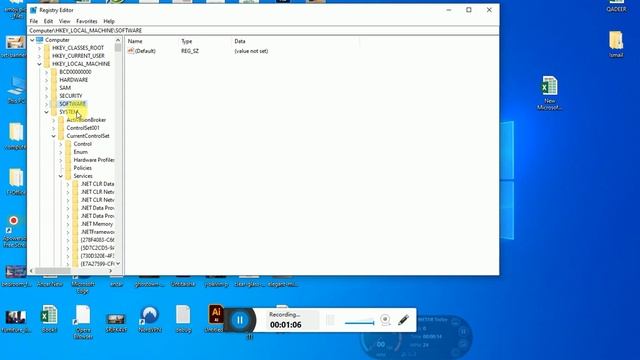The height and width of the screenshot is (360, 640).
Task: Open the Book1 Excel desktop file
Action: click(x=49, y=319)
